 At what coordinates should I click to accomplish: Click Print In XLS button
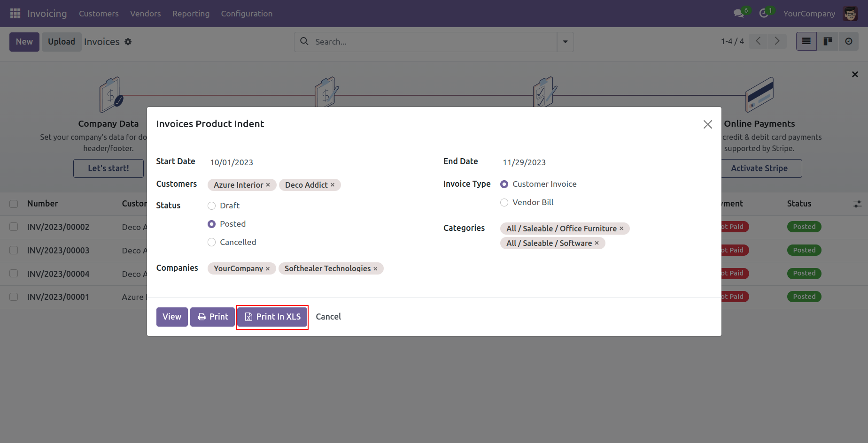[272, 317]
